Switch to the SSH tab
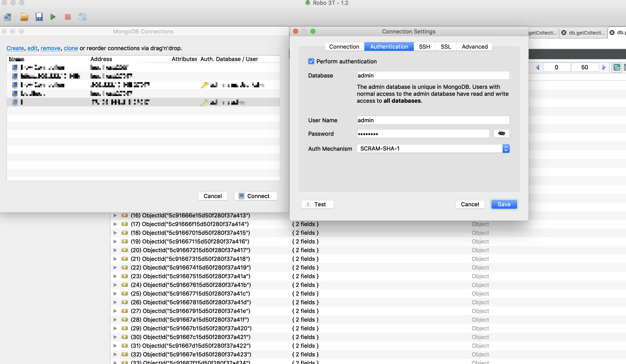The image size is (626, 364). (424, 47)
